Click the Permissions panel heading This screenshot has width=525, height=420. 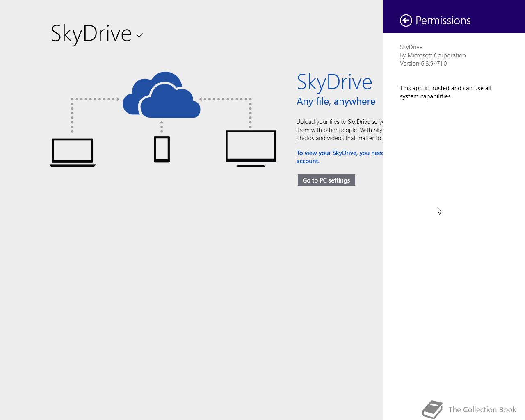(443, 21)
